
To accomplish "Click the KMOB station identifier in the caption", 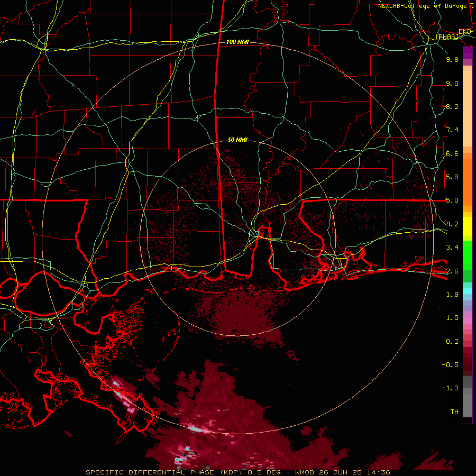I will (x=305, y=472).
